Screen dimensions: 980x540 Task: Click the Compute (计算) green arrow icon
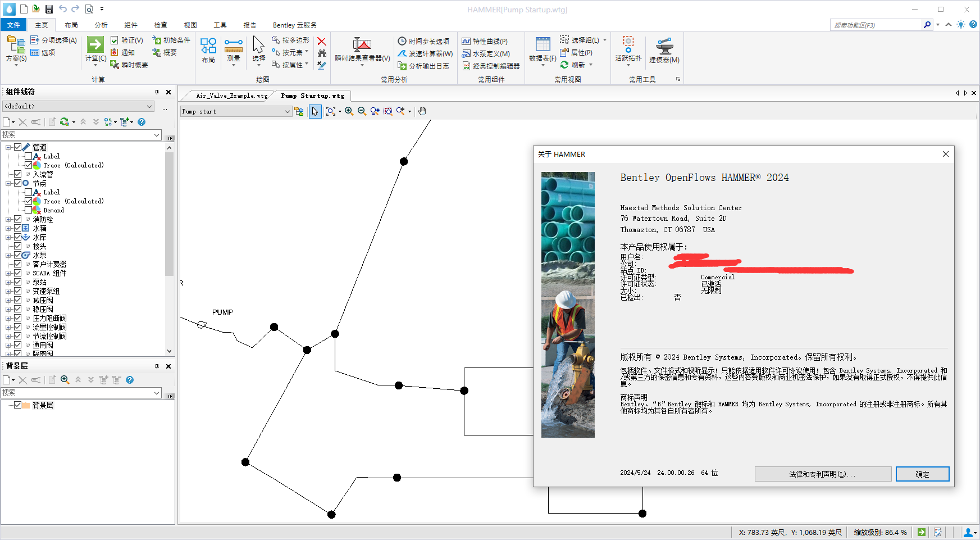(95, 44)
